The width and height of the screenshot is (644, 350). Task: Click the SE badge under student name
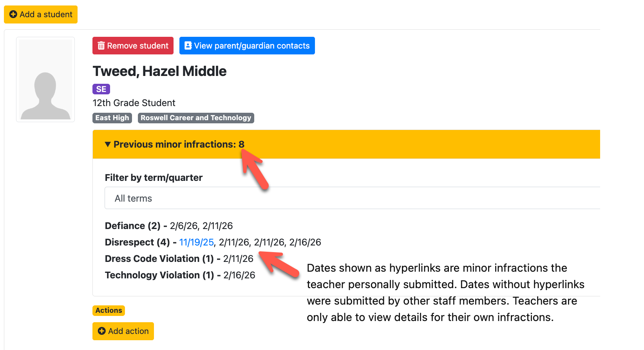101,89
